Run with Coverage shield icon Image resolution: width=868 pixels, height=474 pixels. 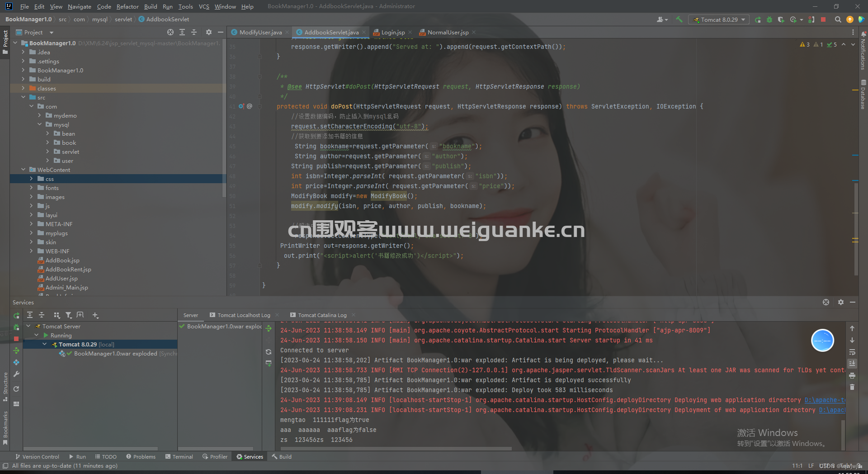[x=781, y=19]
